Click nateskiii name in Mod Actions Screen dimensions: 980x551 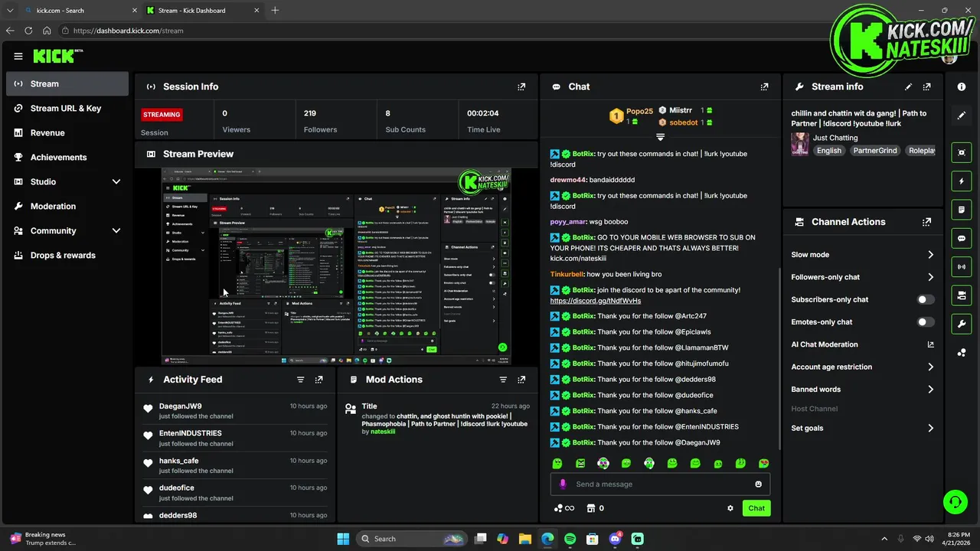[x=383, y=432]
